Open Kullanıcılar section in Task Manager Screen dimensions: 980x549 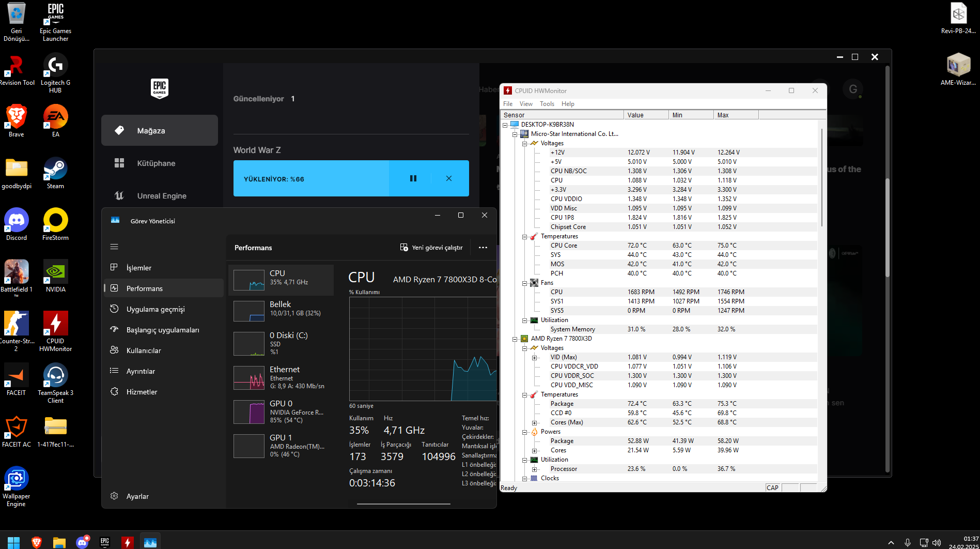point(164,350)
